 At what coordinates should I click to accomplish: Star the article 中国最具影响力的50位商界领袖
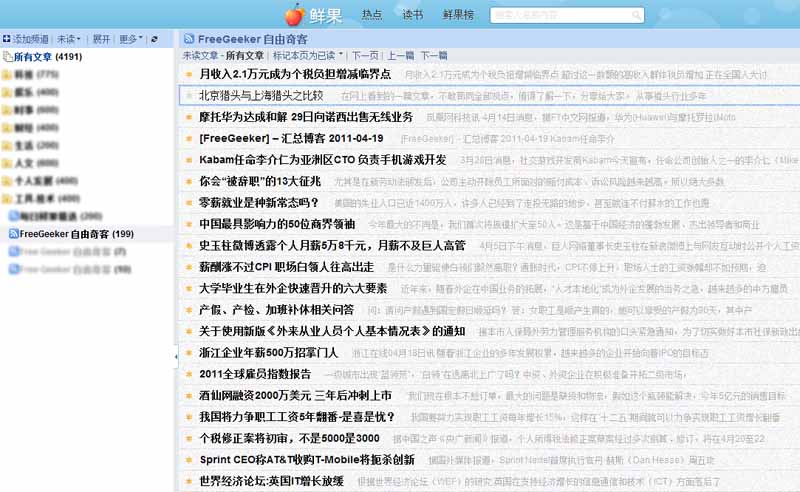tap(189, 224)
